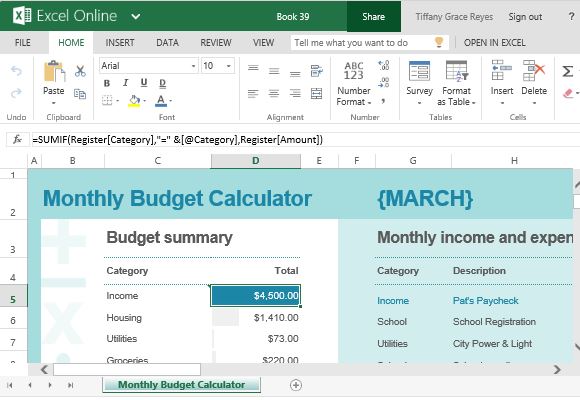Open the font size dropdown
Viewport: 580px width, 400px height.
click(229, 66)
